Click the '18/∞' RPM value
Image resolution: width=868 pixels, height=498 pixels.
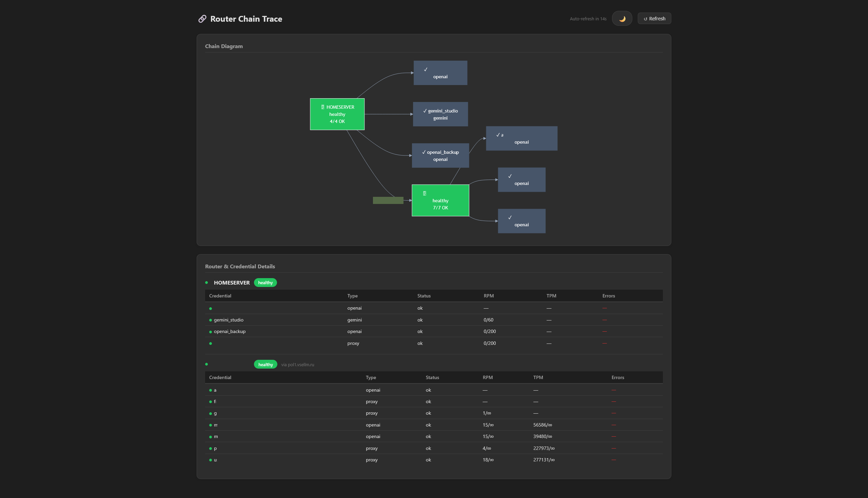[488, 460]
